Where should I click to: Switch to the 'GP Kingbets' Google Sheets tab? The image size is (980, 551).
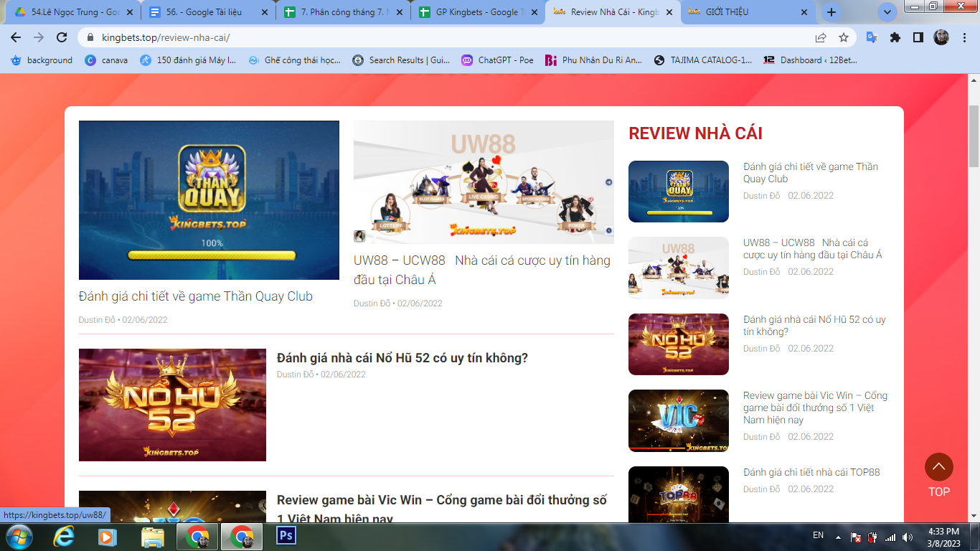pyautogui.click(x=477, y=12)
